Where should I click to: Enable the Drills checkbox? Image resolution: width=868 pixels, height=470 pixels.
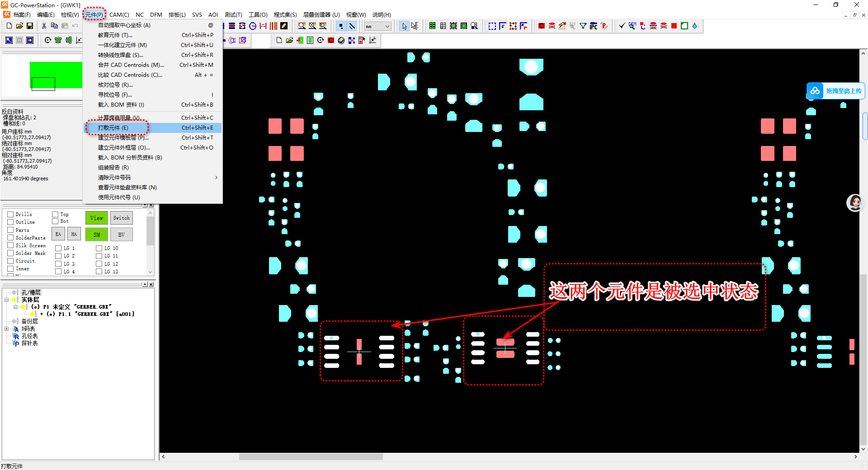click(10, 214)
